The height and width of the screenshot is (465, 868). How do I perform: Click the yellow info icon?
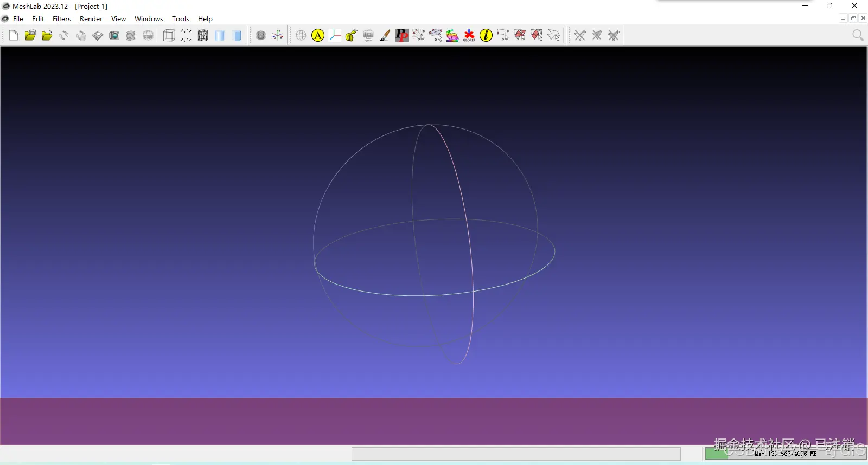[x=486, y=35]
